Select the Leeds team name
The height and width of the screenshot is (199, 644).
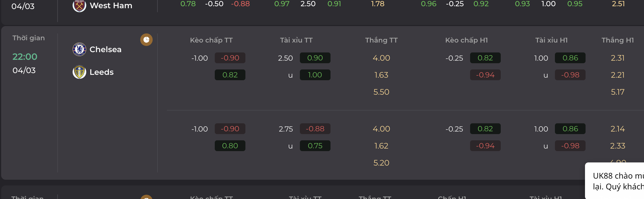click(x=102, y=72)
